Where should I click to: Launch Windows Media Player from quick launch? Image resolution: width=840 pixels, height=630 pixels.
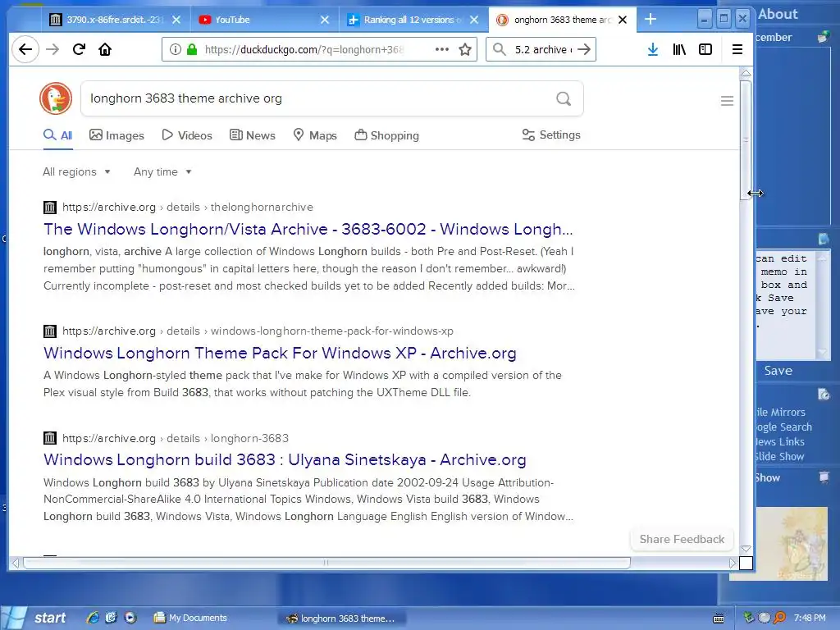130,618
